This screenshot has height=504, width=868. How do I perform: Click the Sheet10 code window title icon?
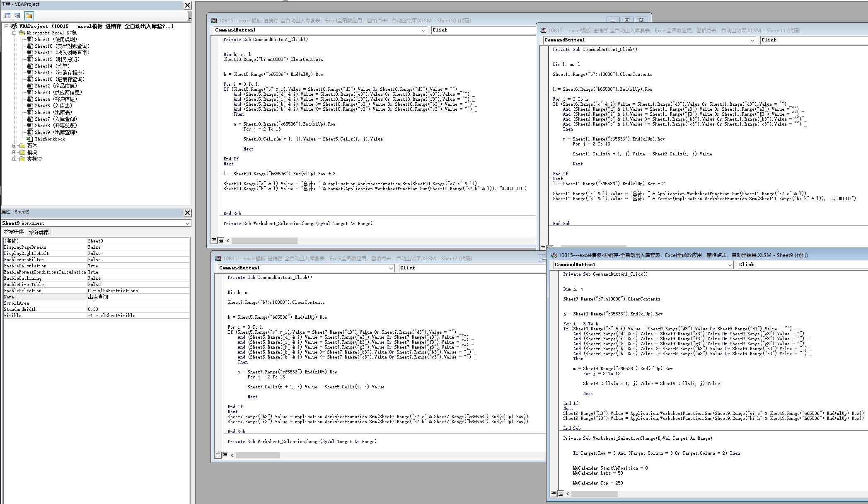click(x=214, y=20)
